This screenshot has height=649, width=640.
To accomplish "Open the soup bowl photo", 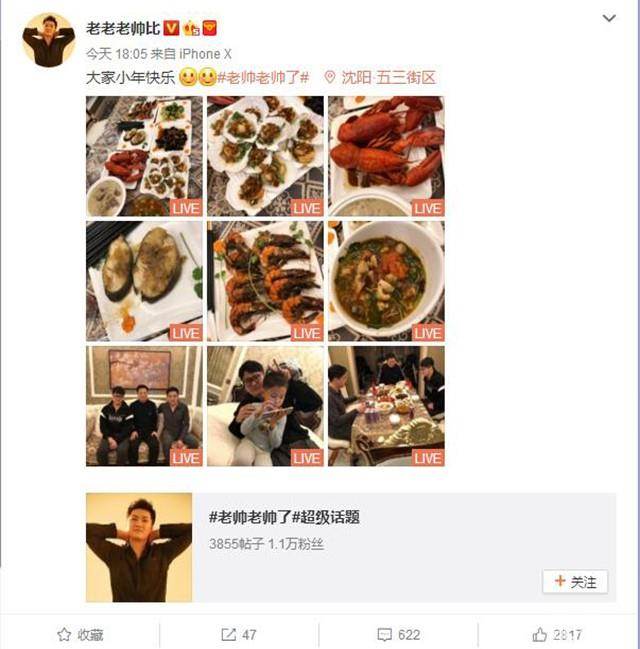I will tap(386, 281).
